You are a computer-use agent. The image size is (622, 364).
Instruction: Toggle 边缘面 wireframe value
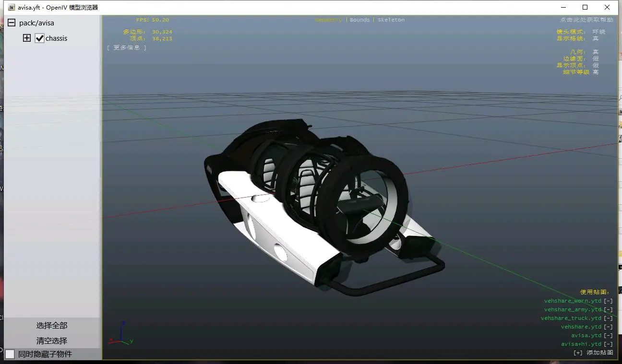click(x=596, y=59)
